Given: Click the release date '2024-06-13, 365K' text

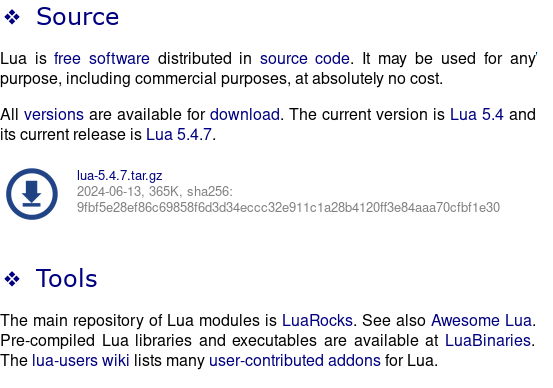Looking at the screenshot, I should (128, 192).
